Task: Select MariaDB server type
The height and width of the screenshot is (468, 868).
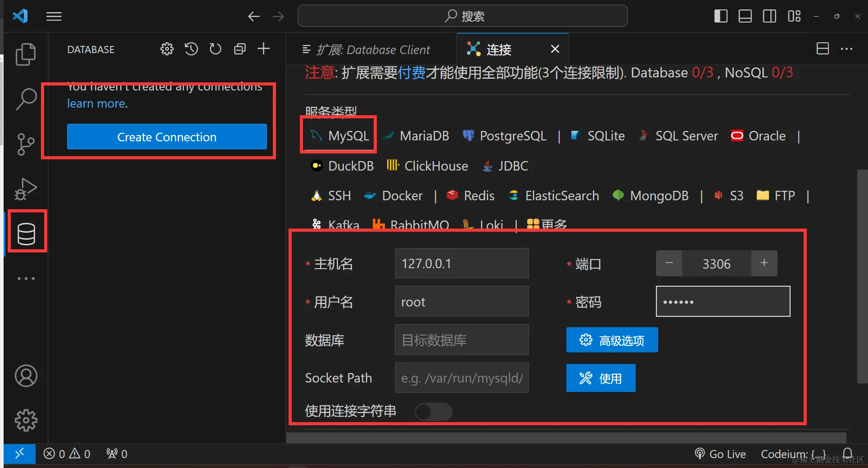Action: pyautogui.click(x=416, y=136)
